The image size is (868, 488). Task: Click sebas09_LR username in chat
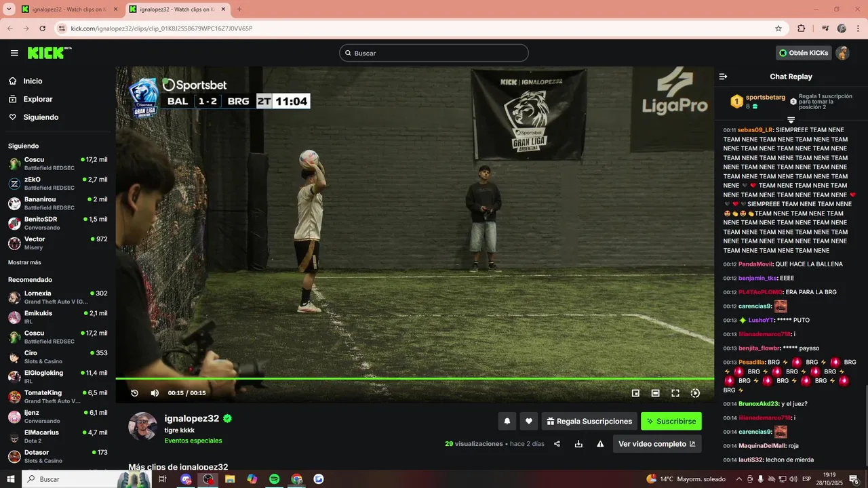point(755,129)
